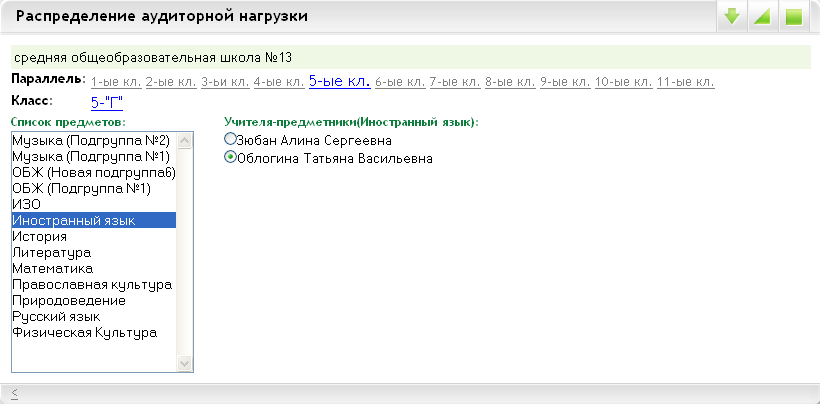Select Литература in the subject list
Viewport: 820px width, 404px height.
coord(94,253)
